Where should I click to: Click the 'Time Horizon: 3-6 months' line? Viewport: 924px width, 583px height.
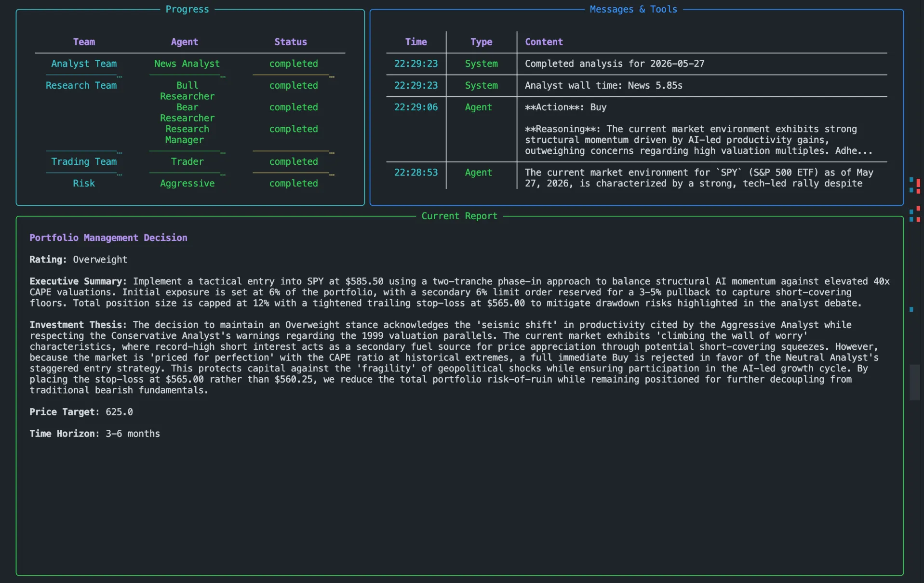click(94, 434)
